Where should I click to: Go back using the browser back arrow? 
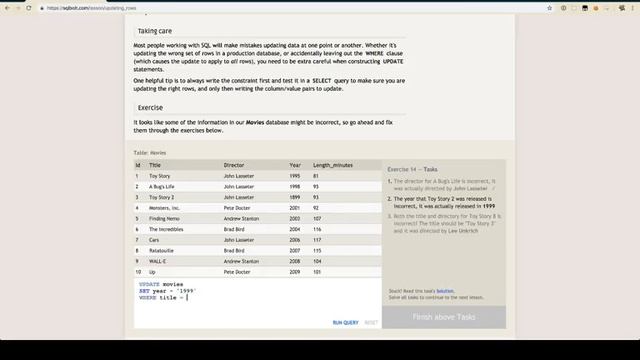(7, 8)
